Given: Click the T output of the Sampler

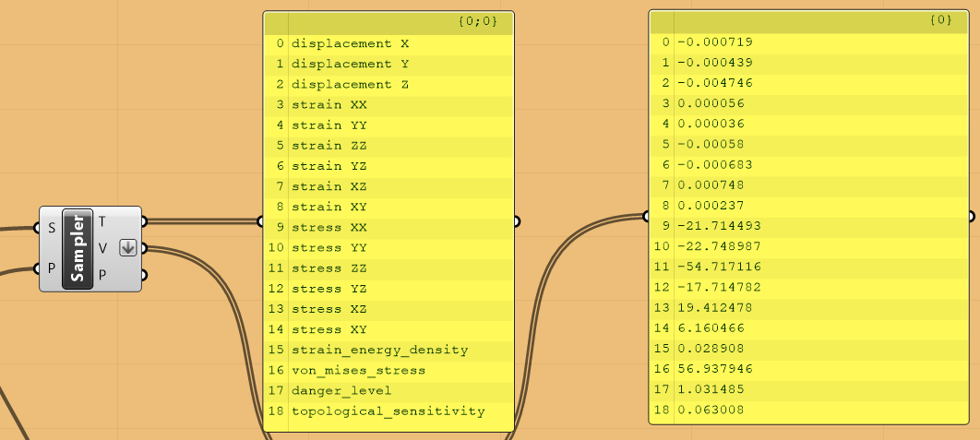Looking at the screenshot, I should [102, 221].
